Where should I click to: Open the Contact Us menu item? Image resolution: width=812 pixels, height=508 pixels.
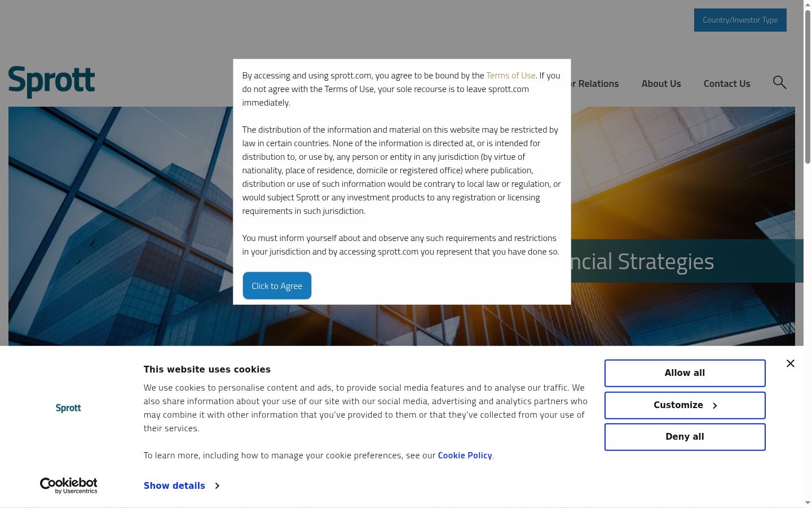tap(727, 84)
